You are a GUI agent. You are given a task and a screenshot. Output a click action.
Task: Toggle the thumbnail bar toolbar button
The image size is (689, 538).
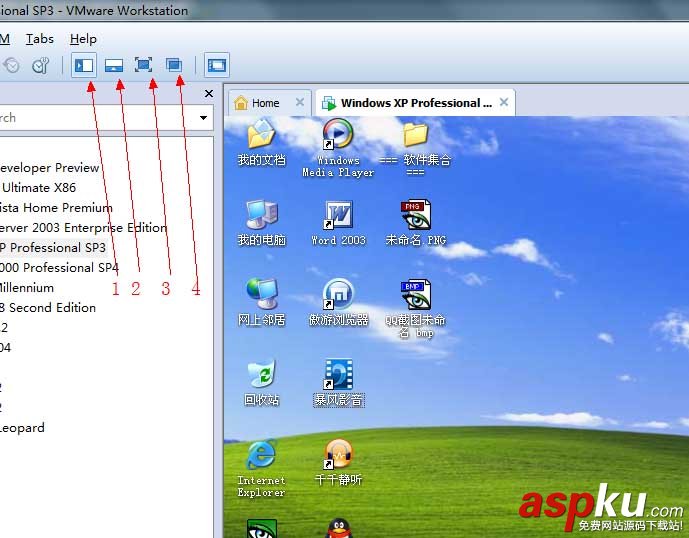(x=114, y=65)
